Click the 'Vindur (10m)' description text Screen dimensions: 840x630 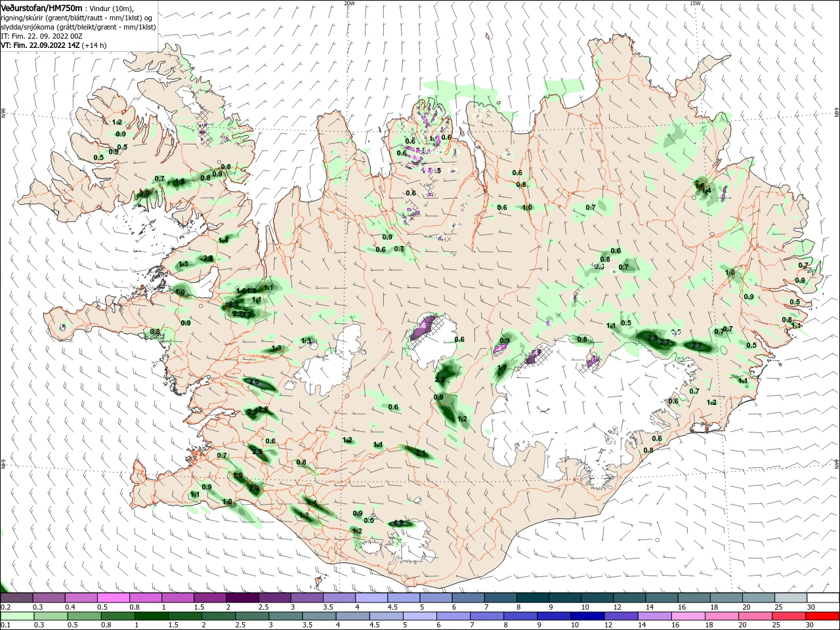(x=112, y=8)
